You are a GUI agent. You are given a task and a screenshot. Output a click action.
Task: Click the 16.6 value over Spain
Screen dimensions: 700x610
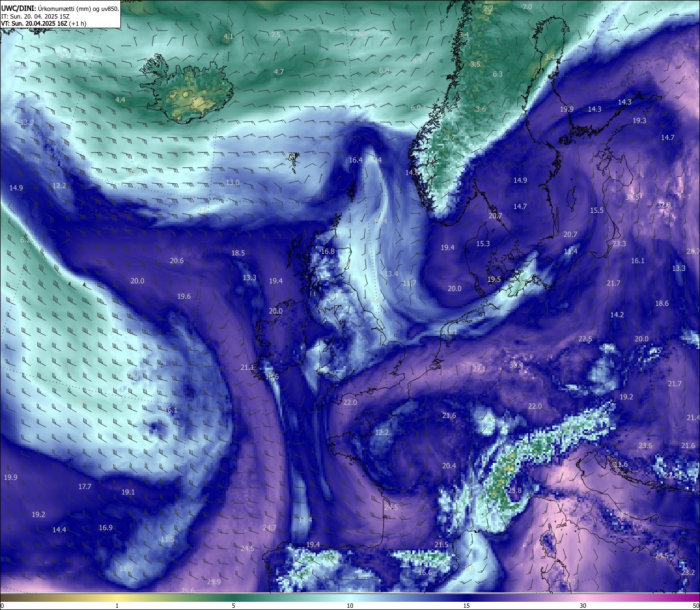click(x=425, y=573)
